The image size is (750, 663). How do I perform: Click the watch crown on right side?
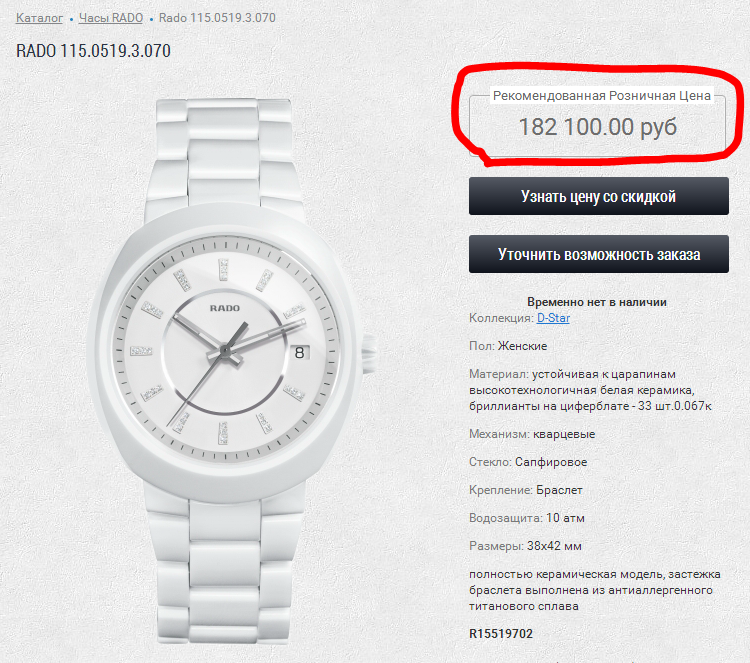coord(369,354)
